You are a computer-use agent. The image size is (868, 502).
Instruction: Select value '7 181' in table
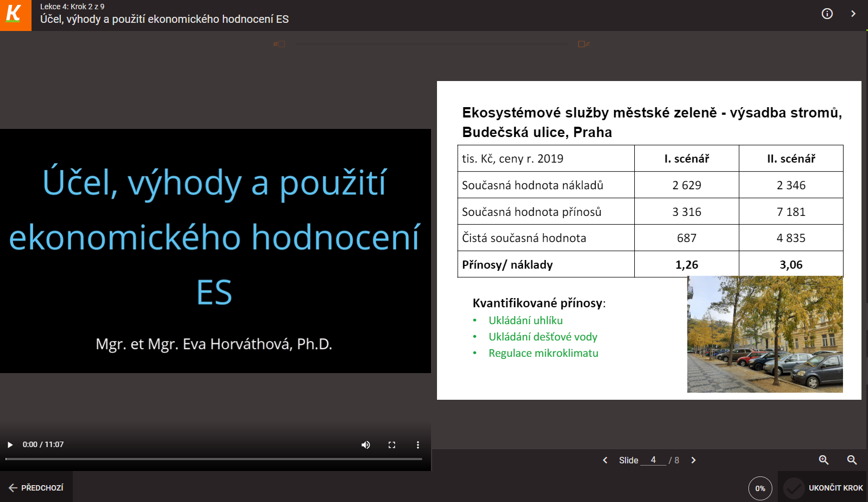pyautogui.click(x=791, y=212)
